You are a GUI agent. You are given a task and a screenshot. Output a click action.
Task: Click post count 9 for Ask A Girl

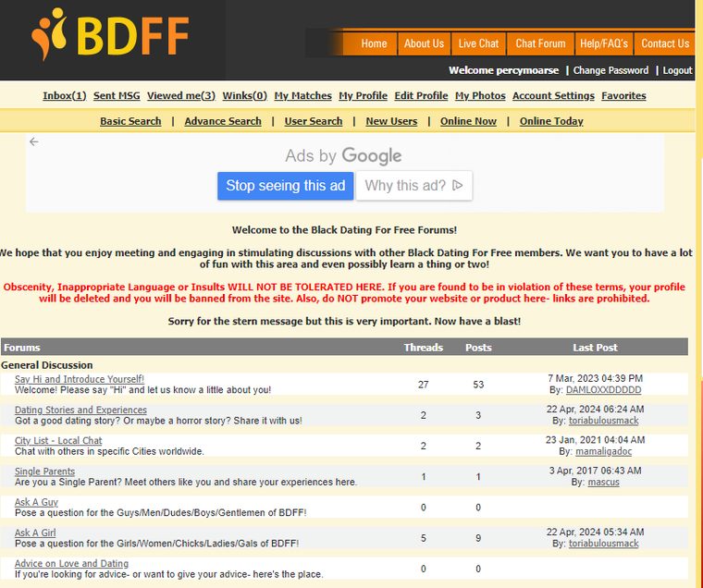click(478, 538)
